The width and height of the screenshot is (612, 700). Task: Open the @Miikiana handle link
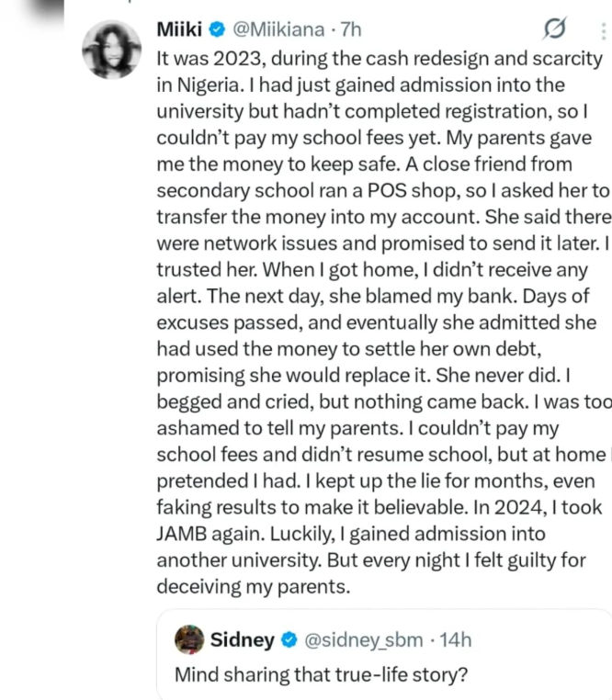tap(275, 30)
